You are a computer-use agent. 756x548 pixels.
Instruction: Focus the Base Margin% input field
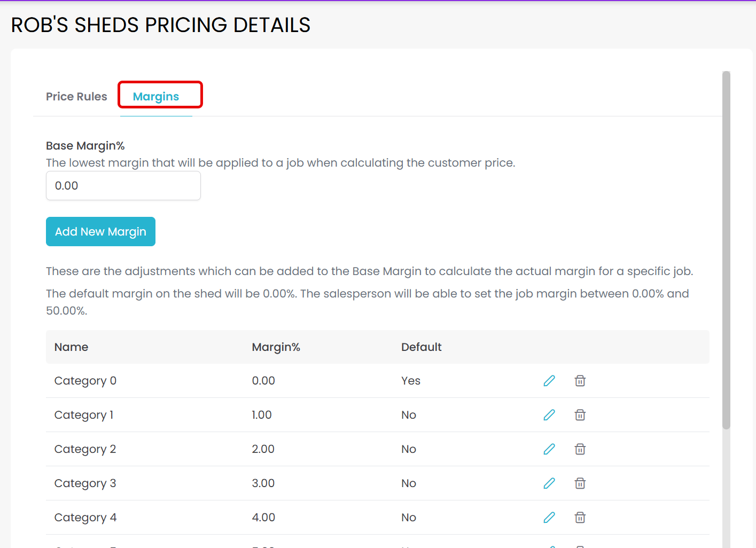(123, 186)
